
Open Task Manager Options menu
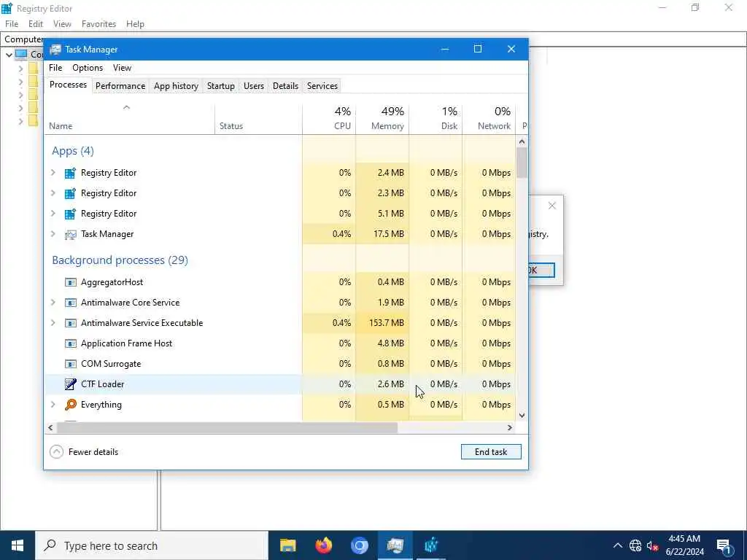[x=88, y=68]
